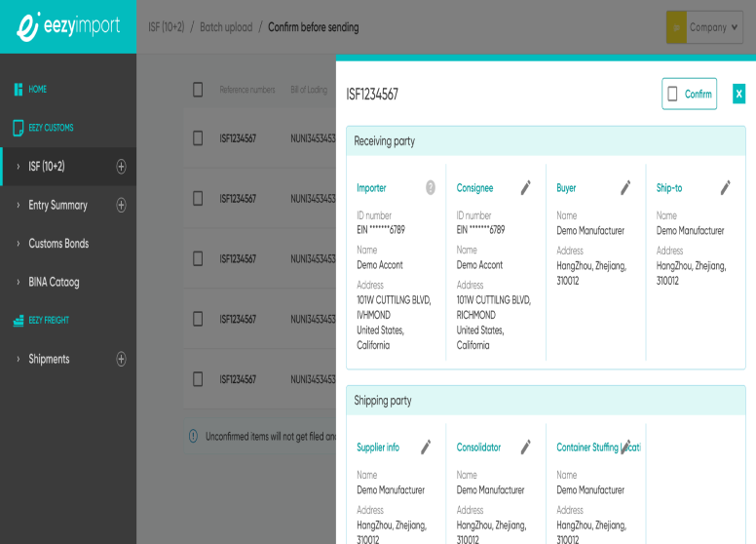
Task: Open the Company dropdown
Action: (x=704, y=27)
